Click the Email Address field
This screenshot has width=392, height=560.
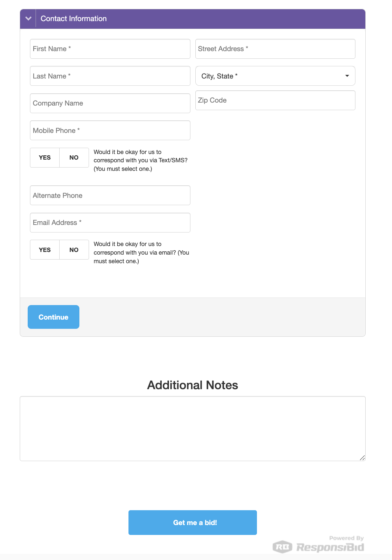[110, 223]
